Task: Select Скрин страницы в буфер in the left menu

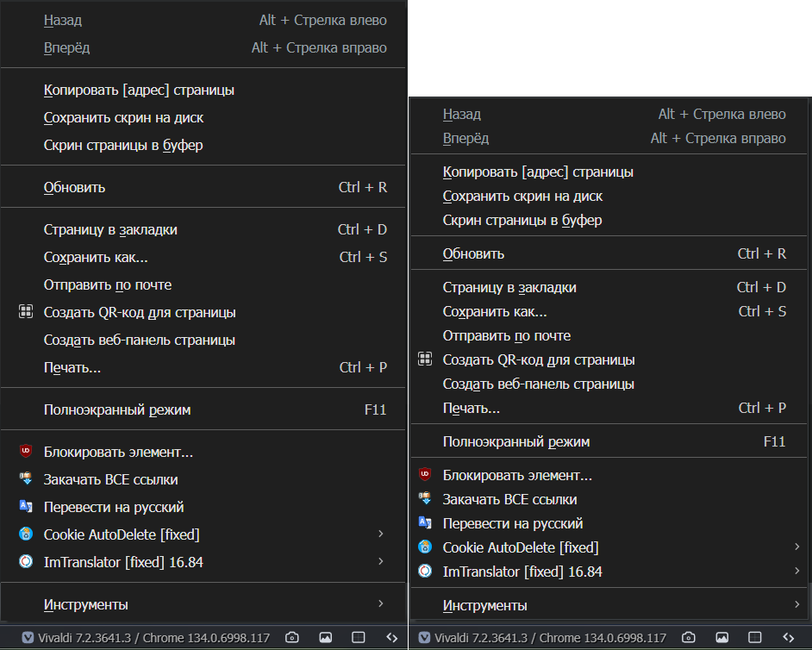Action: [203, 145]
